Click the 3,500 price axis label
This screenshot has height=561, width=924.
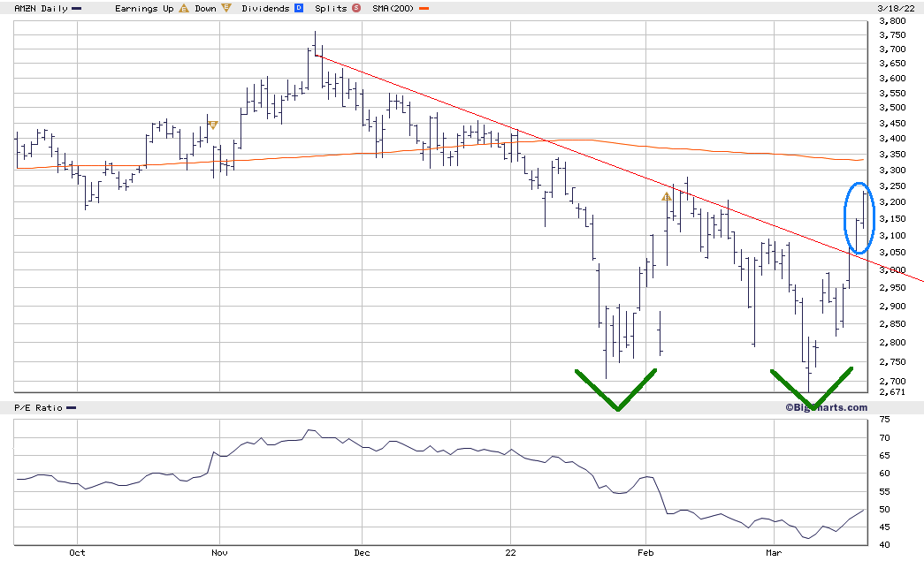[892, 107]
